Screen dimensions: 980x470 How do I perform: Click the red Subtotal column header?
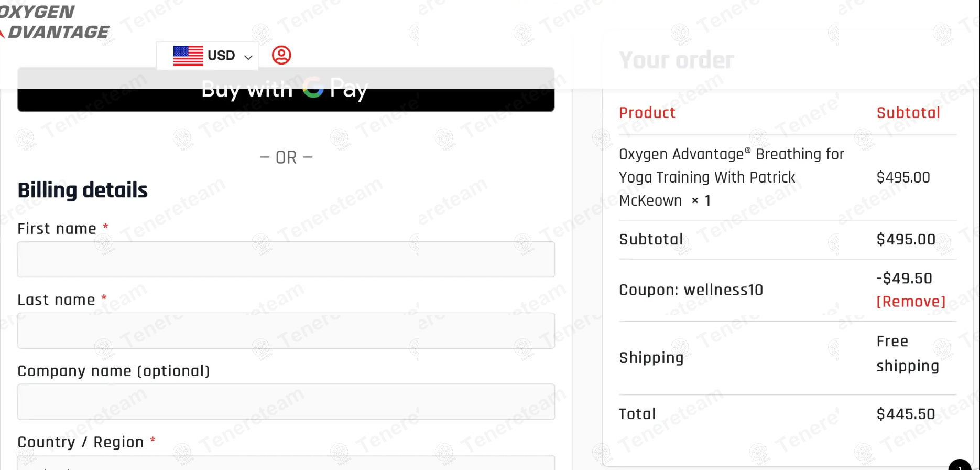[908, 113]
